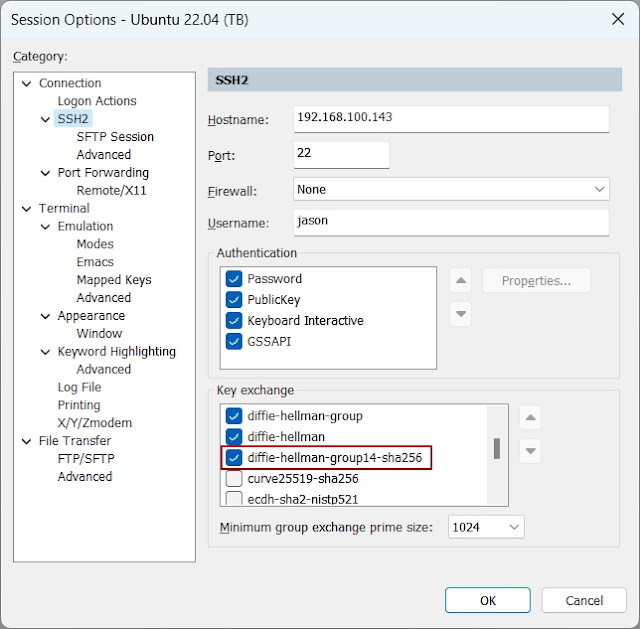Screen dimensions: 640x629
Task: Select FTP/SFTP category
Action: pos(86,459)
